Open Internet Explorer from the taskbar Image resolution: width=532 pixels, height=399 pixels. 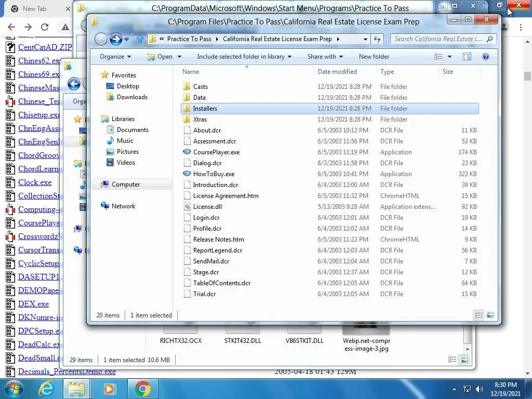click(46, 389)
